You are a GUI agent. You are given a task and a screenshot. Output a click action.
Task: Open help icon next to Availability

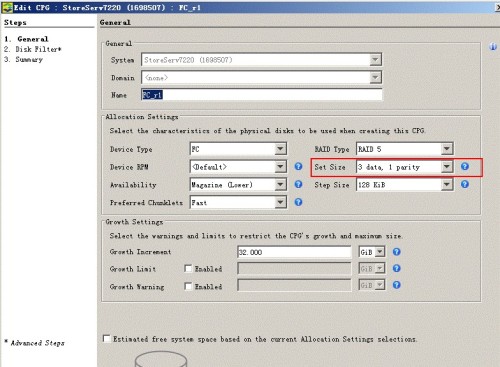click(298, 184)
